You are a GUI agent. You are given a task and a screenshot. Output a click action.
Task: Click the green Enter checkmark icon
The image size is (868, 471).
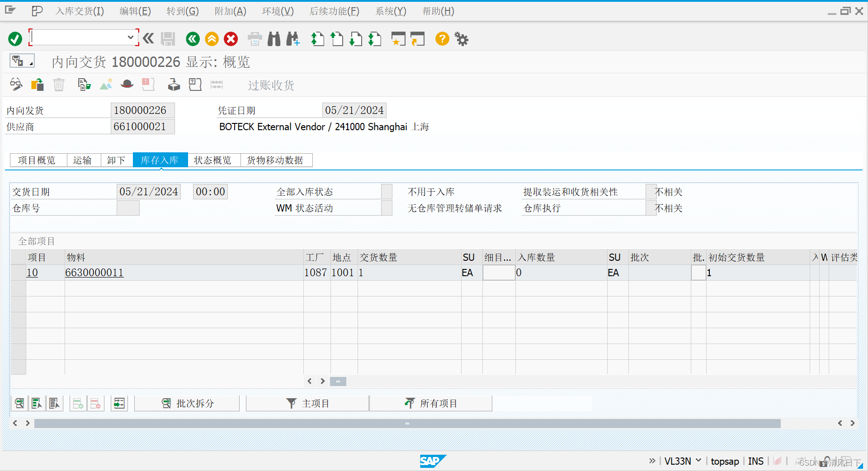[15, 39]
